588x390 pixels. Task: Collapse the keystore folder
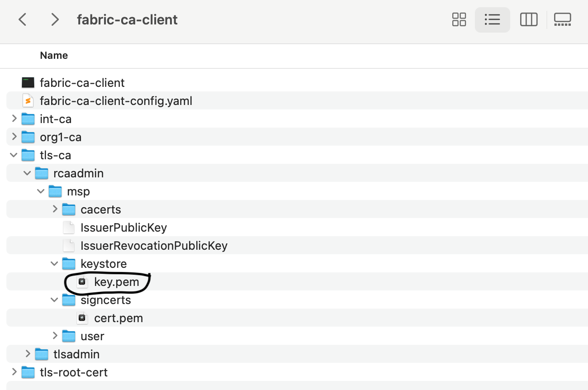pyautogui.click(x=55, y=263)
